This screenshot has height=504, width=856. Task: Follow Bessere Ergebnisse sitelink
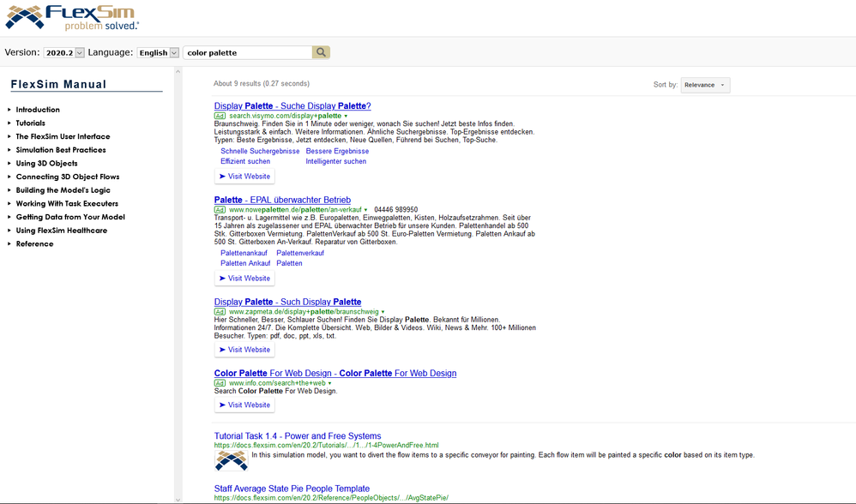click(x=337, y=151)
